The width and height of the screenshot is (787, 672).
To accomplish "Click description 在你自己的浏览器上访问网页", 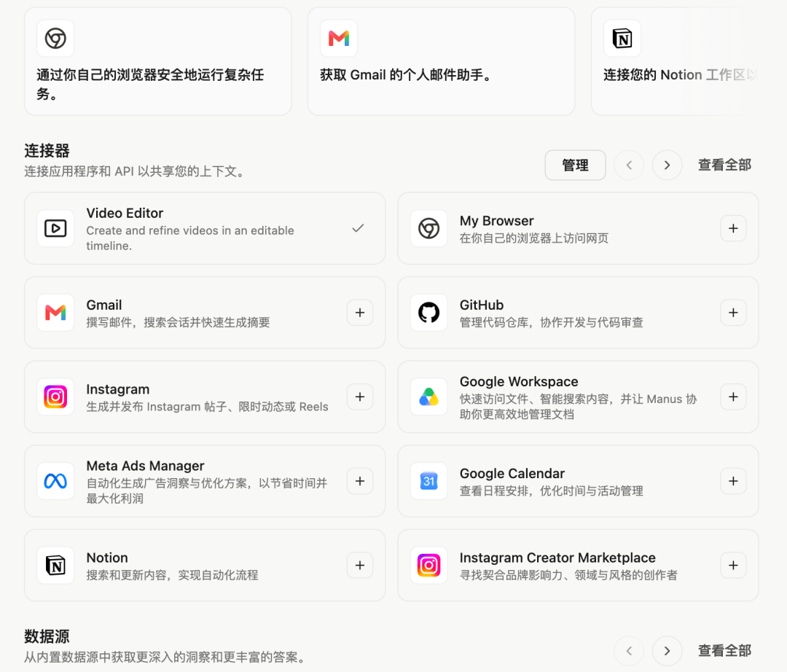I will [534, 238].
